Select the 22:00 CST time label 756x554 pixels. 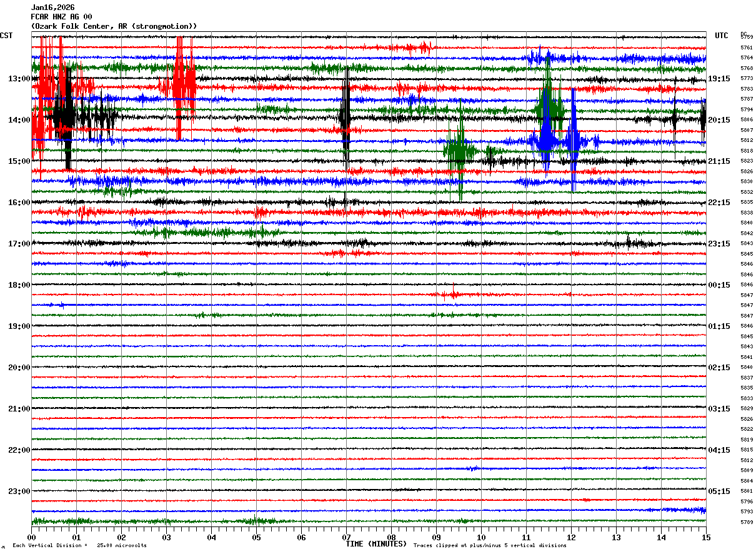pyautogui.click(x=19, y=450)
